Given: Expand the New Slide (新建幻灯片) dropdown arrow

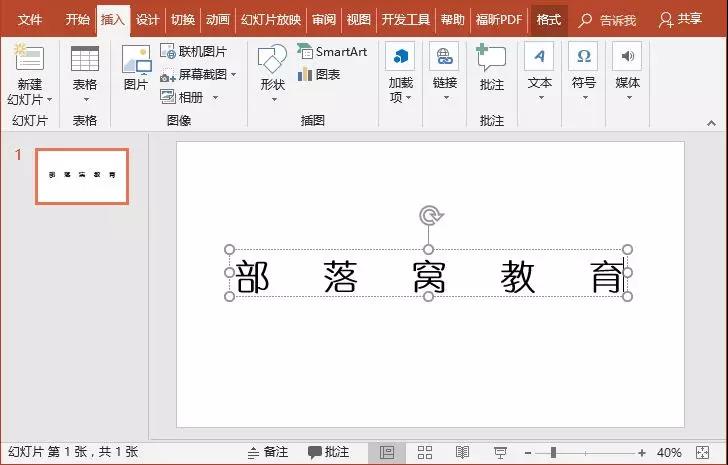Looking at the screenshot, I should pyautogui.click(x=50, y=100).
